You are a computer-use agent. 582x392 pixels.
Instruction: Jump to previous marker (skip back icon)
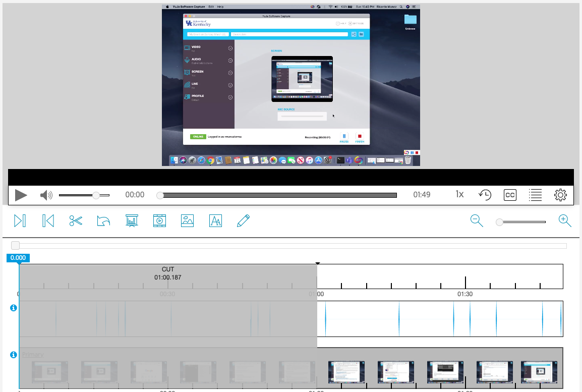[x=48, y=221]
